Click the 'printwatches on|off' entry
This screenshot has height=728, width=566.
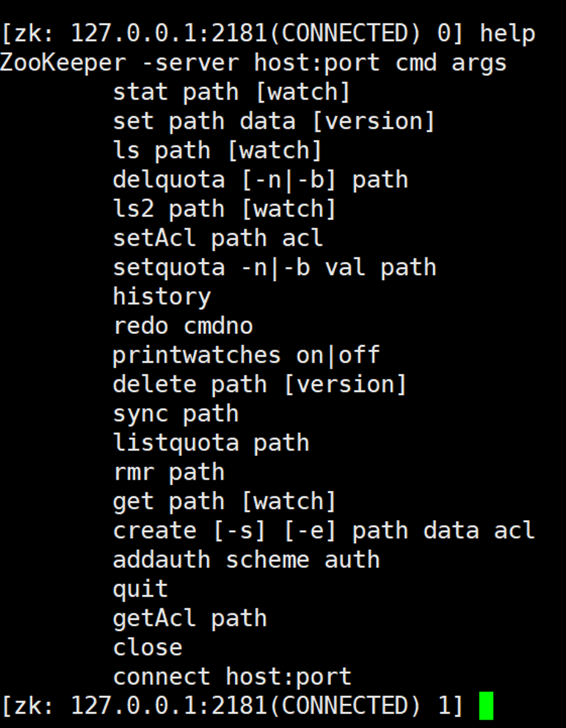pyautogui.click(x=246, y=355)
